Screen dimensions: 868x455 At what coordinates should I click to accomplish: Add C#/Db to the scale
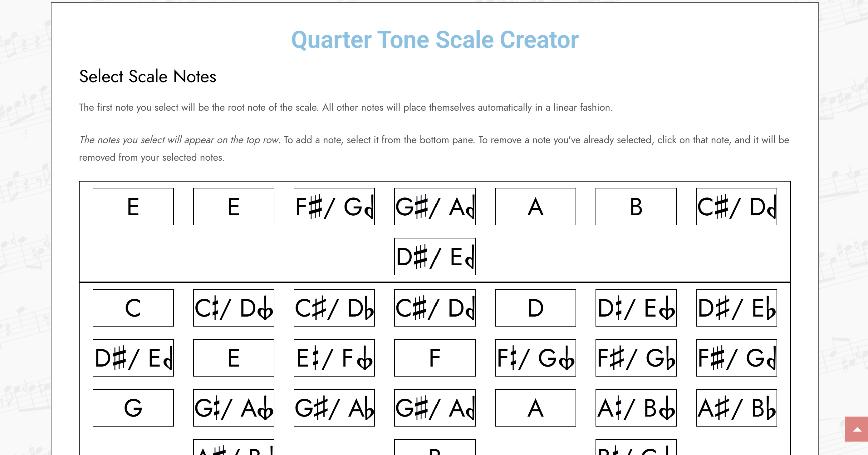click(334, 307)
